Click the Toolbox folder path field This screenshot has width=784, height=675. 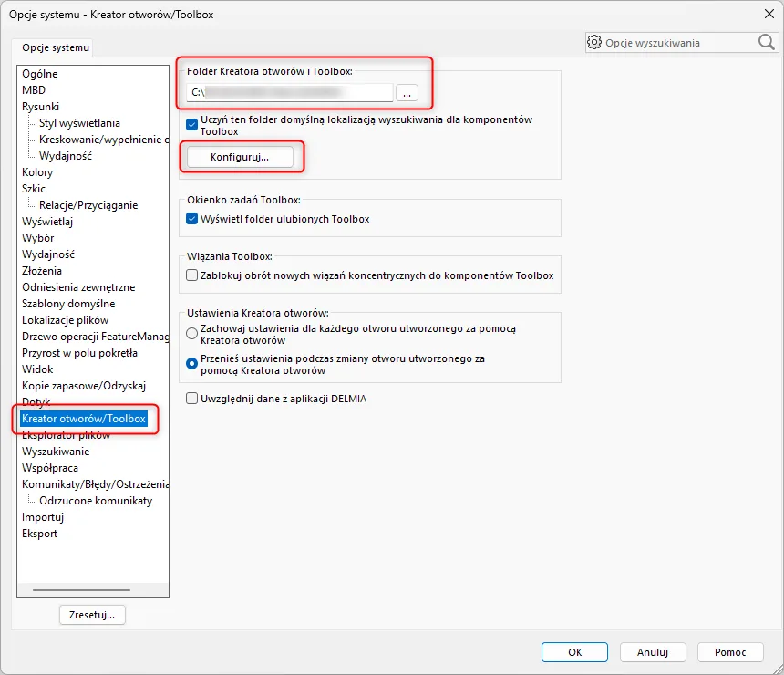coord(290,92)
